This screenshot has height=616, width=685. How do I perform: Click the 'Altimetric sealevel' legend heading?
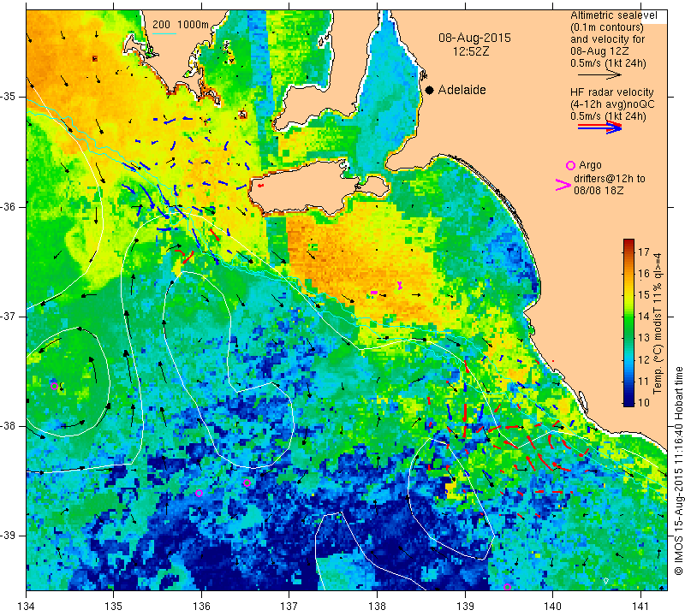tap(613, 15)
